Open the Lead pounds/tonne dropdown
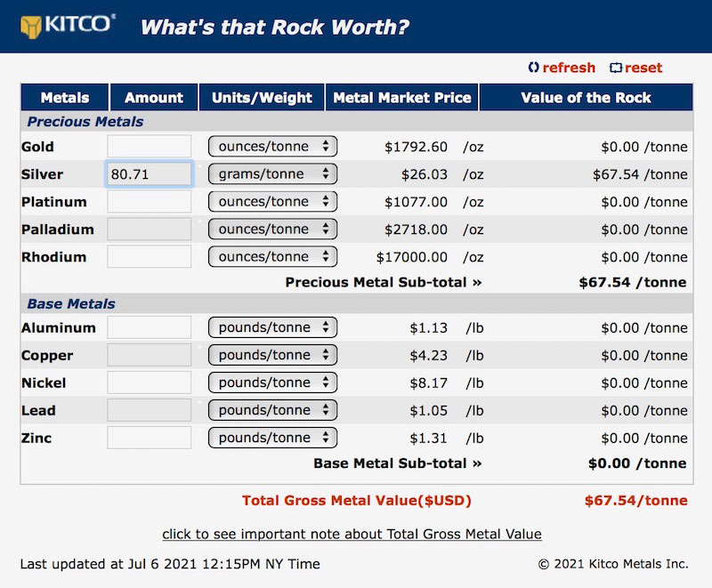712x588 pixels. [272, 410]
